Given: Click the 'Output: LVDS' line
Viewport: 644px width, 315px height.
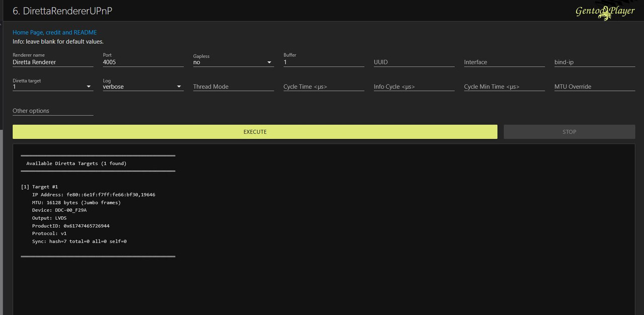Looking at the screenshot, I should pyautogui.click(x=49, y=218).
